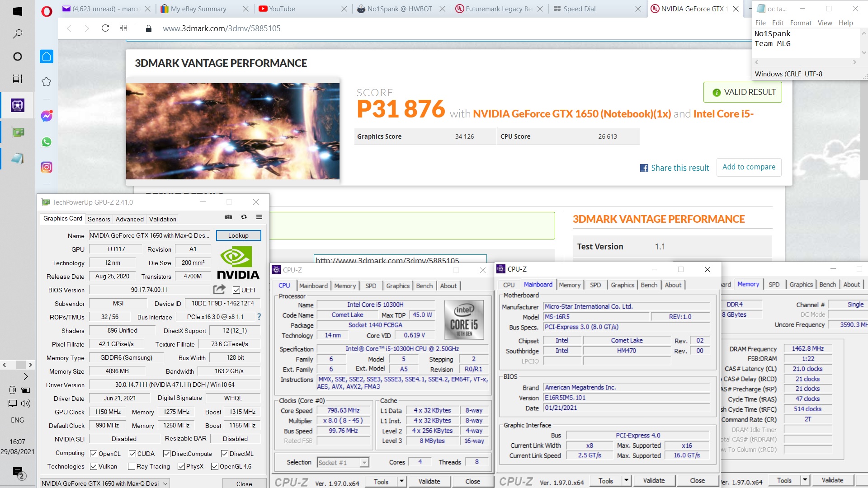Click Lookup button in GPU-Z
Image resolution: width=868 pixels, height=488 pixels.
(x=238, y=235)
